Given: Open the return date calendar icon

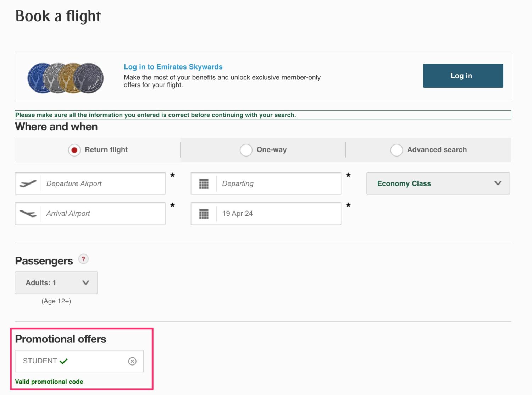Looking at the screenshot, I should (204, 213).
